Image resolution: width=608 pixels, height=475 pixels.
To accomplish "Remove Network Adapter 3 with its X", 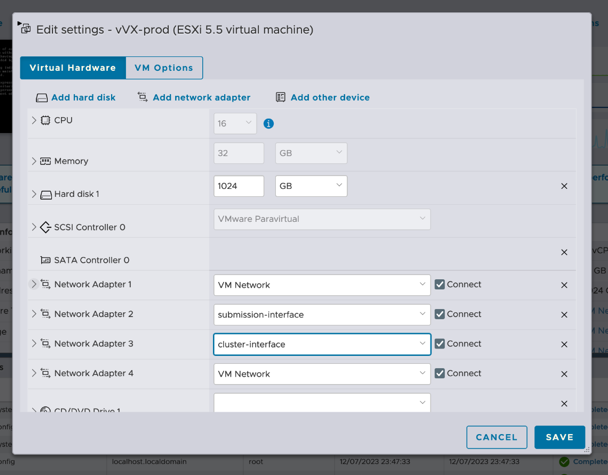I will click(x=564, y=344).
